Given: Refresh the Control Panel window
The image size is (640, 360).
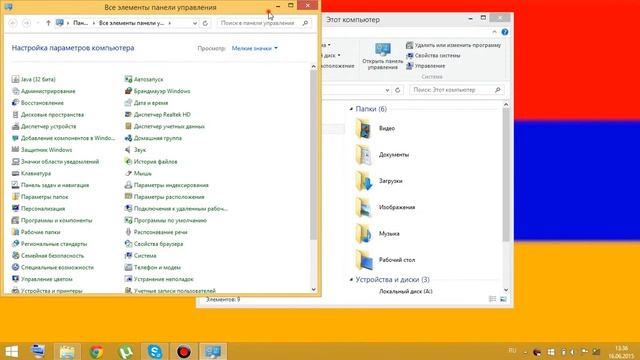Looking at the screenshot, I should coord(205,23).
